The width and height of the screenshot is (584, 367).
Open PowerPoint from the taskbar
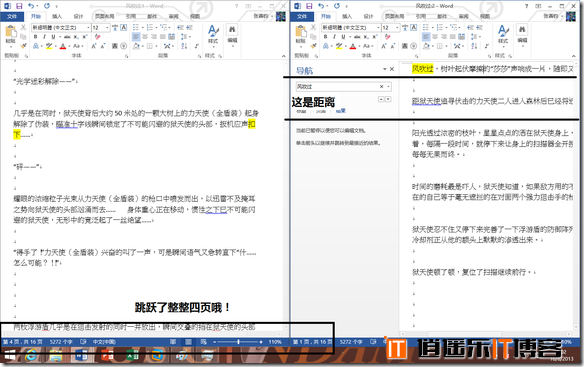tap(107, 356)
